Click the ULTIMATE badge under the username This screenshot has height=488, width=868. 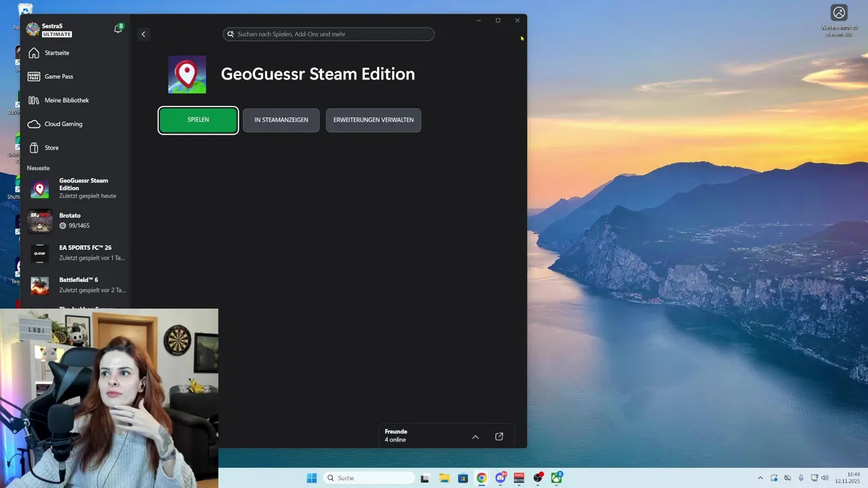(x=57, y=34)
